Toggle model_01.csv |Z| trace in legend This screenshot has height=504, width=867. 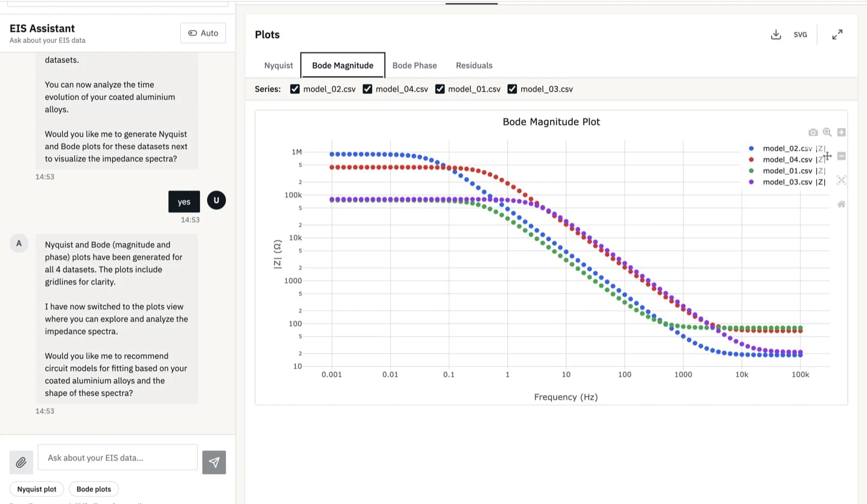[x=787, y=171]
